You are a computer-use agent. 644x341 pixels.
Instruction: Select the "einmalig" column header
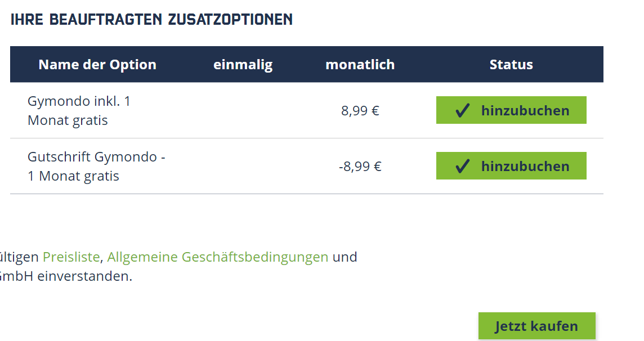click(243, 65)
